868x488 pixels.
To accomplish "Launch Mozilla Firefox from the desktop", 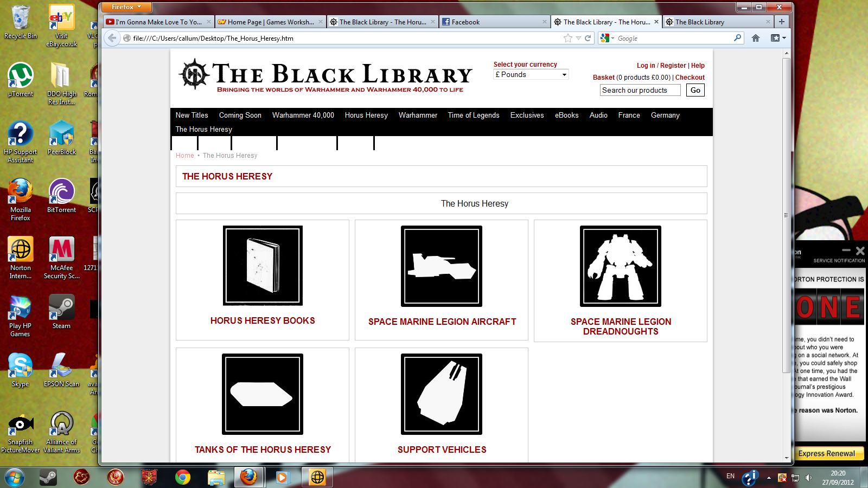I will tap(21, 200).
